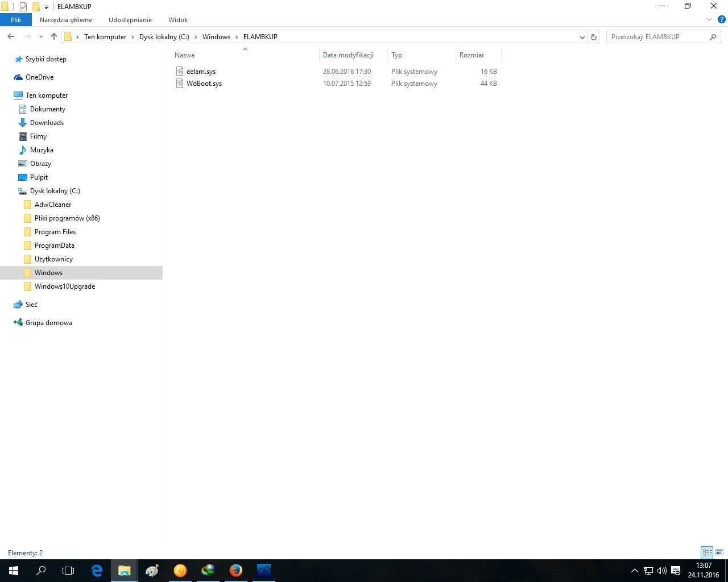
Task: Refresh the ELAMBKUP folder view
Action: pos(594,37)
